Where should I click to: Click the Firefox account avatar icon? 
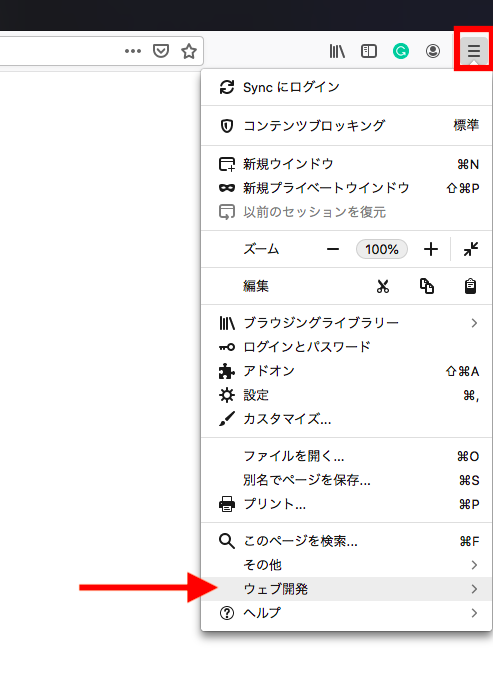(x=433, y=51)
